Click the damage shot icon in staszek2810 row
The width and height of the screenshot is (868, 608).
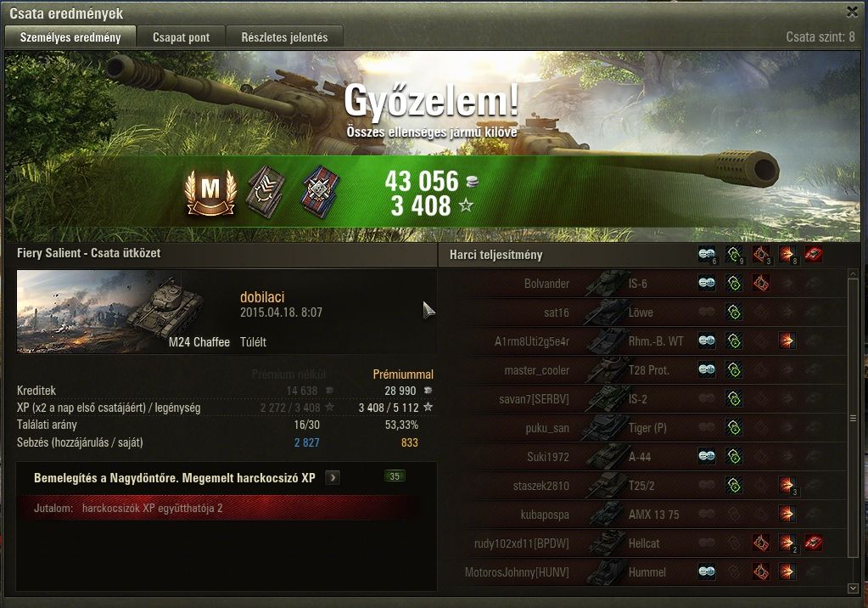[787, 486]
